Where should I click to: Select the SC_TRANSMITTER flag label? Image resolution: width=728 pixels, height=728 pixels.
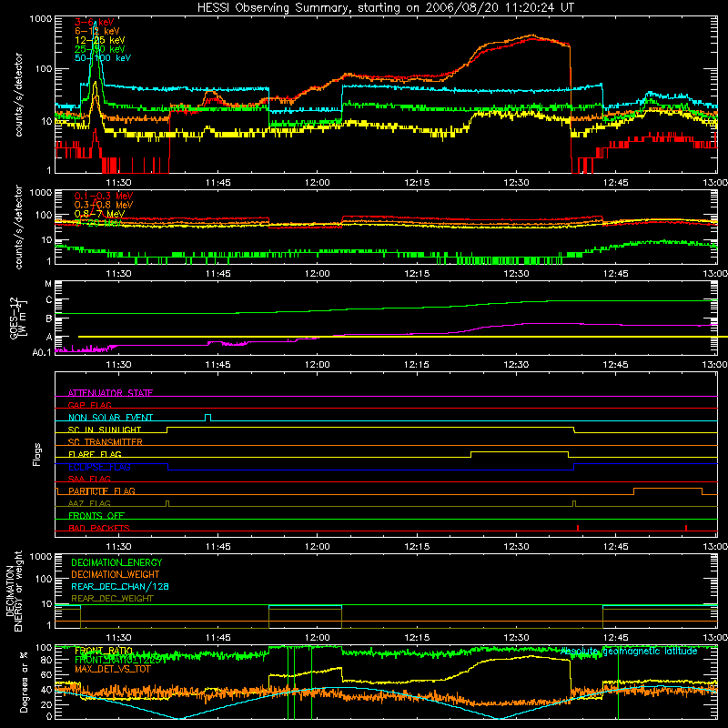click(106, 441)
